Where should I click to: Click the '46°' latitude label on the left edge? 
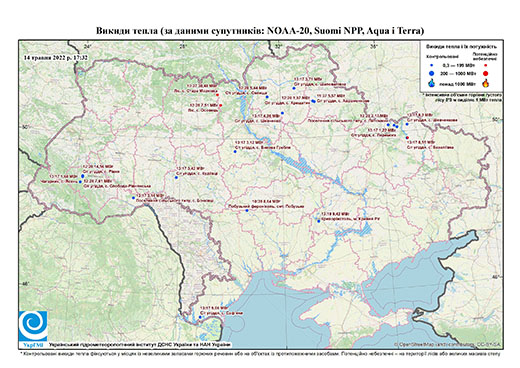(x=26, y=283)
